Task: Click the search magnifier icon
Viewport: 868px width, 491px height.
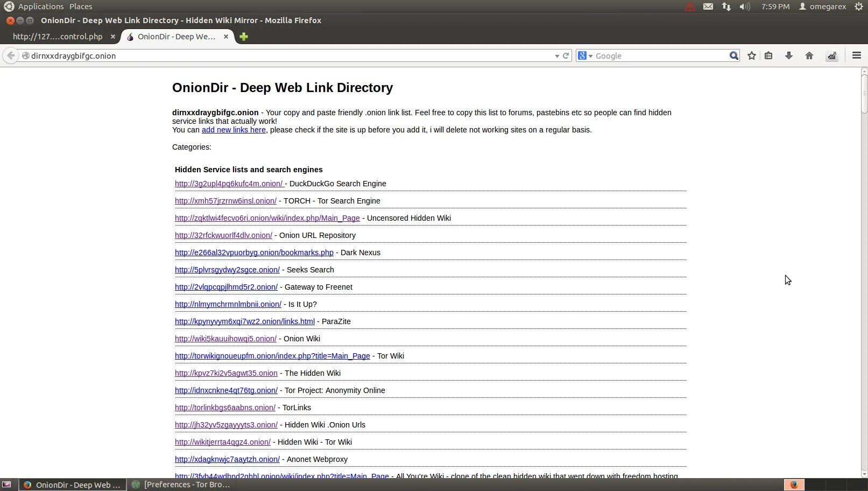Action: pyautogui.click(x=734, y=55)
